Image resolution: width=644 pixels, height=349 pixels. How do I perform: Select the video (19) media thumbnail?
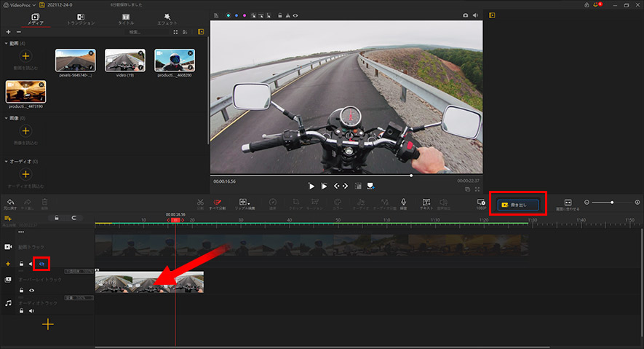(x=124, y=60)
